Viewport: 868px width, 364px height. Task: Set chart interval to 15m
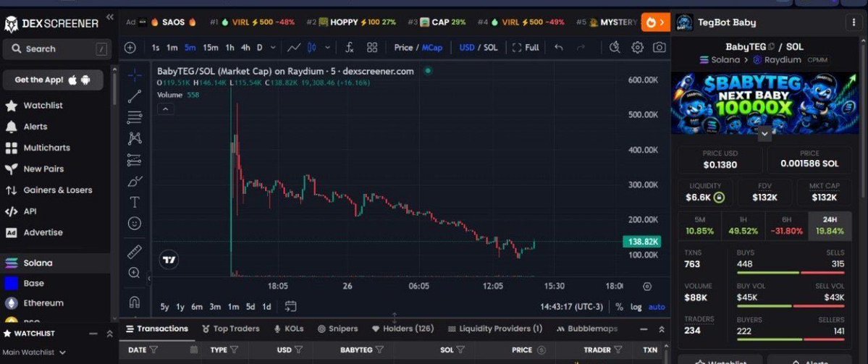coord(211,48)
